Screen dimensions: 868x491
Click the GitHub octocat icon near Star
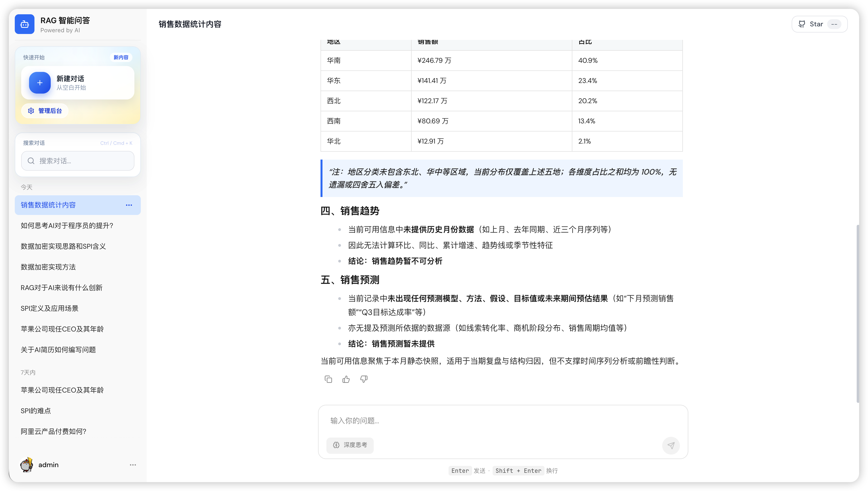tap(802, 24)
